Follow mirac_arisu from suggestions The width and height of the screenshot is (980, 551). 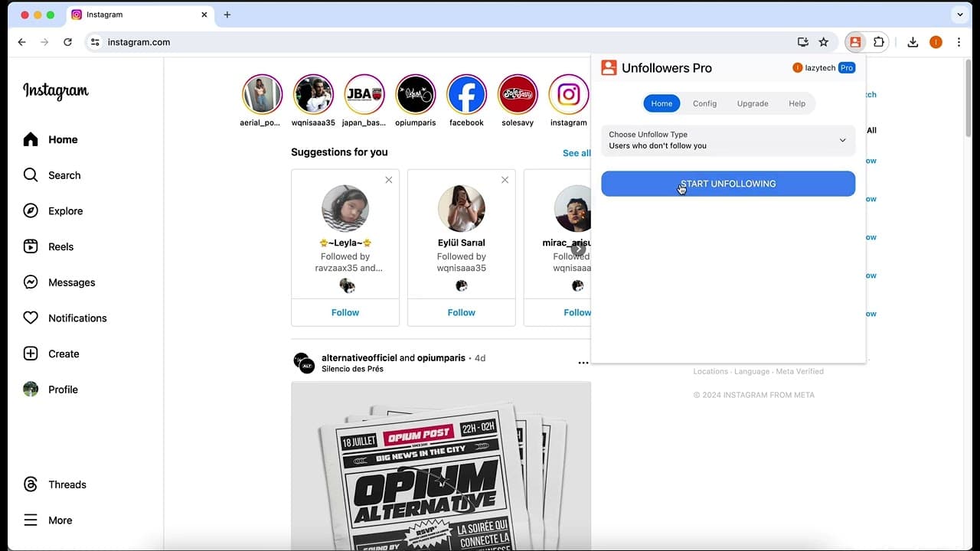[x=577, y=312]
